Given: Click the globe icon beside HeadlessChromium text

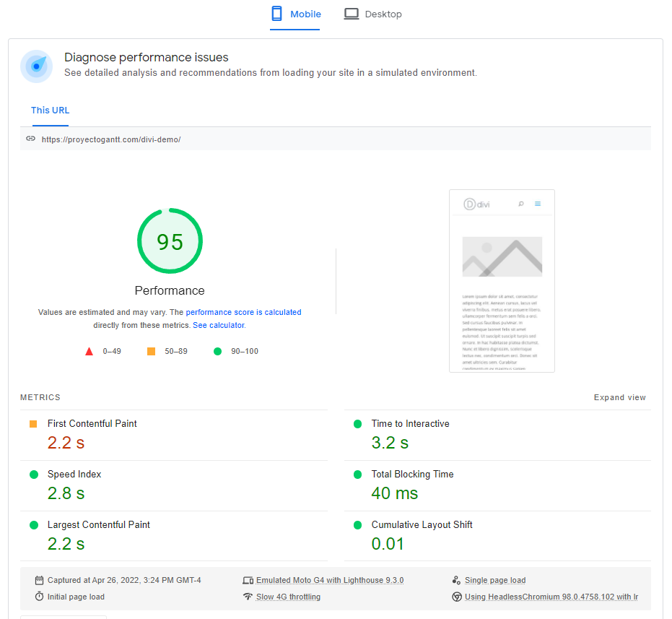Looking at the screenshot, I should pyautogui.click(x=456, y=597).
